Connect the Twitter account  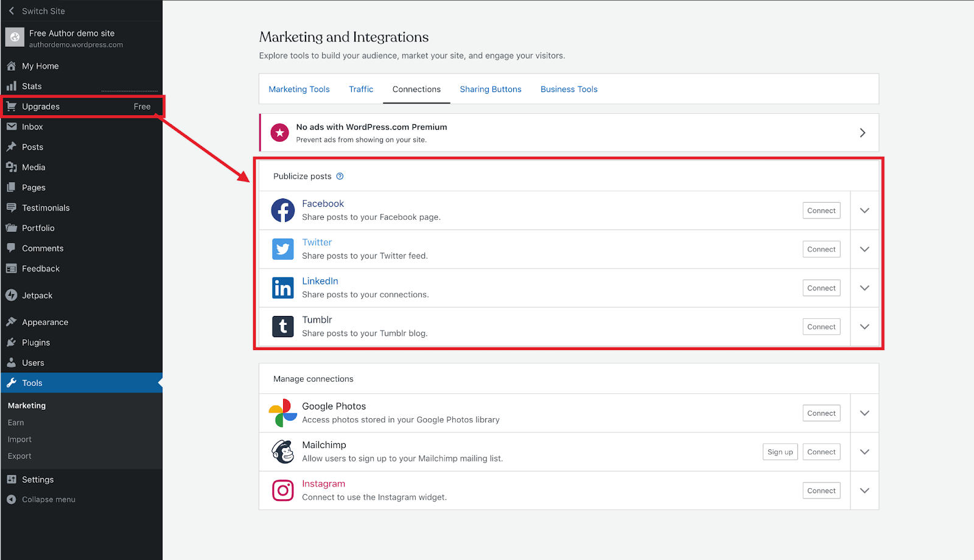[x=821, y=249]
